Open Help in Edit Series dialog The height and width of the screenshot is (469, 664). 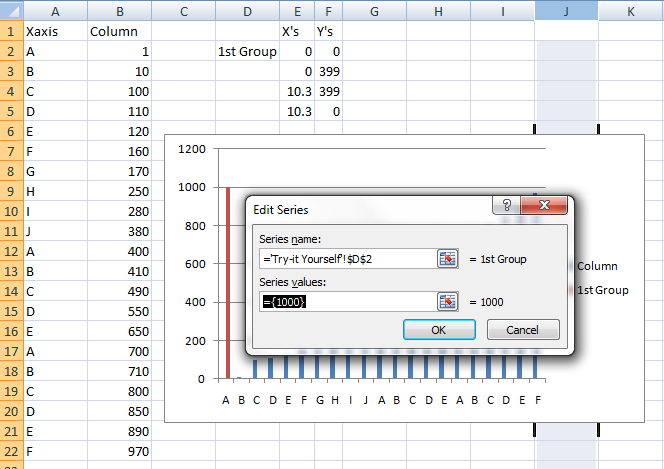tap(506, 205)
